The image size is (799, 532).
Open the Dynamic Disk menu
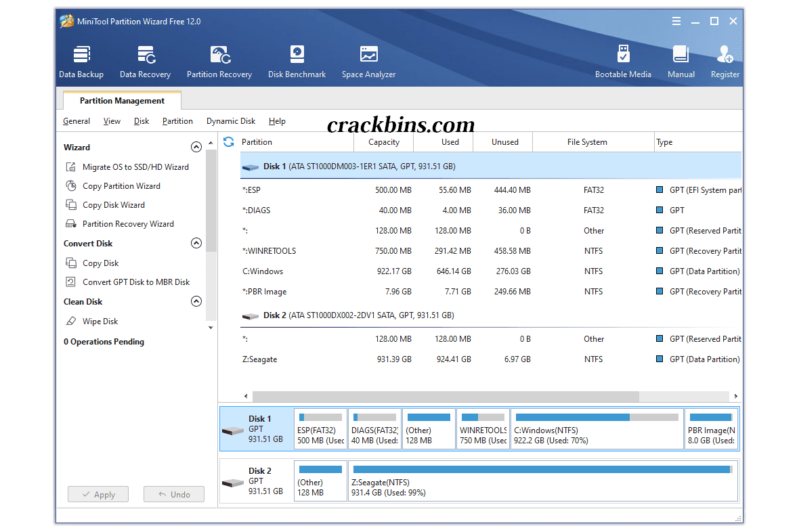point(230,121)
